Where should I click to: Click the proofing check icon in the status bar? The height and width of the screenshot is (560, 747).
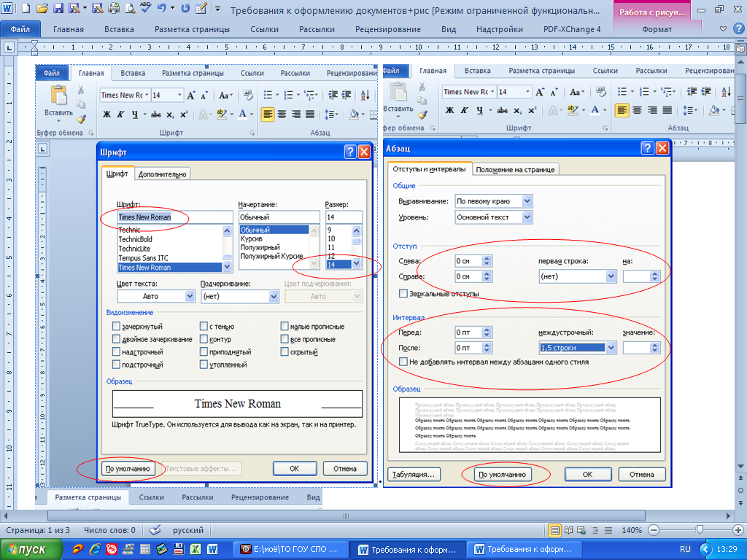(x=155, y=530)
